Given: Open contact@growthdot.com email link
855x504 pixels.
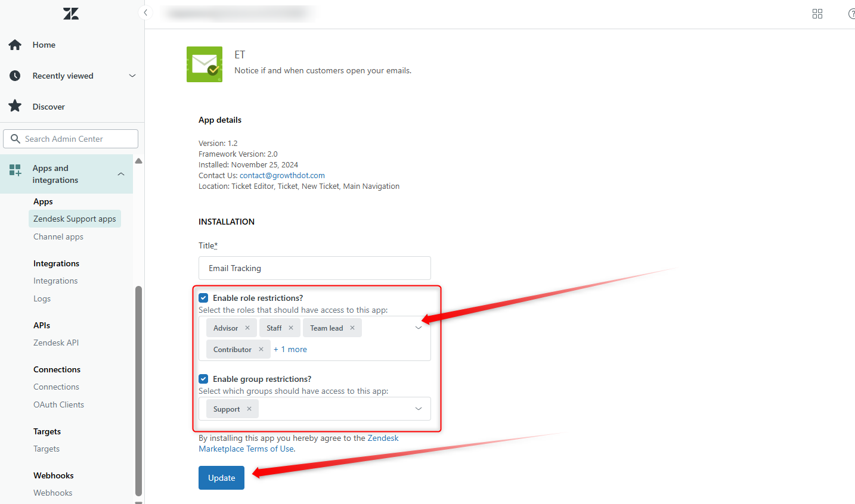Looking at the screenshot, I should tap(282, 175).
